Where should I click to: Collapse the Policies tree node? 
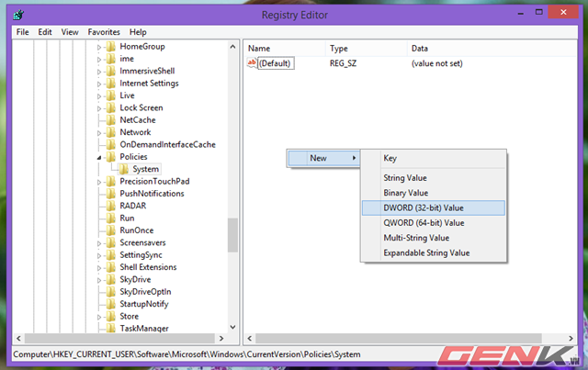coord(98,157)
